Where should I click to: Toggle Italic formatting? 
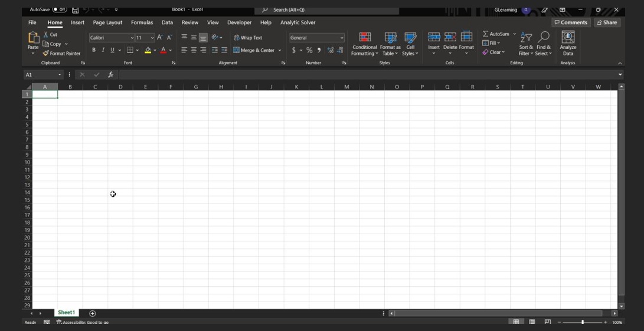click(103, 50)
